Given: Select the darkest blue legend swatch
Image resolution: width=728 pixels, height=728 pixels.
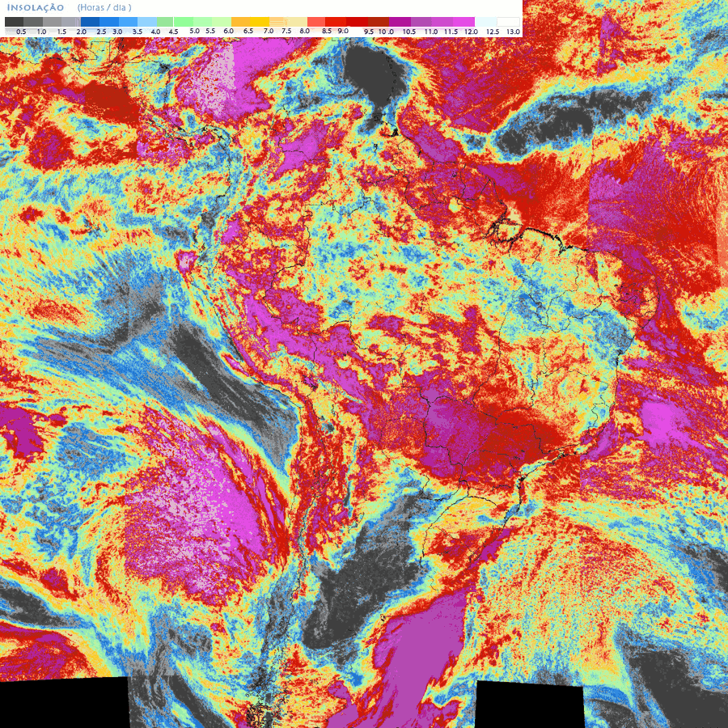Looking at the screenshot, I should tap(90, 21).
